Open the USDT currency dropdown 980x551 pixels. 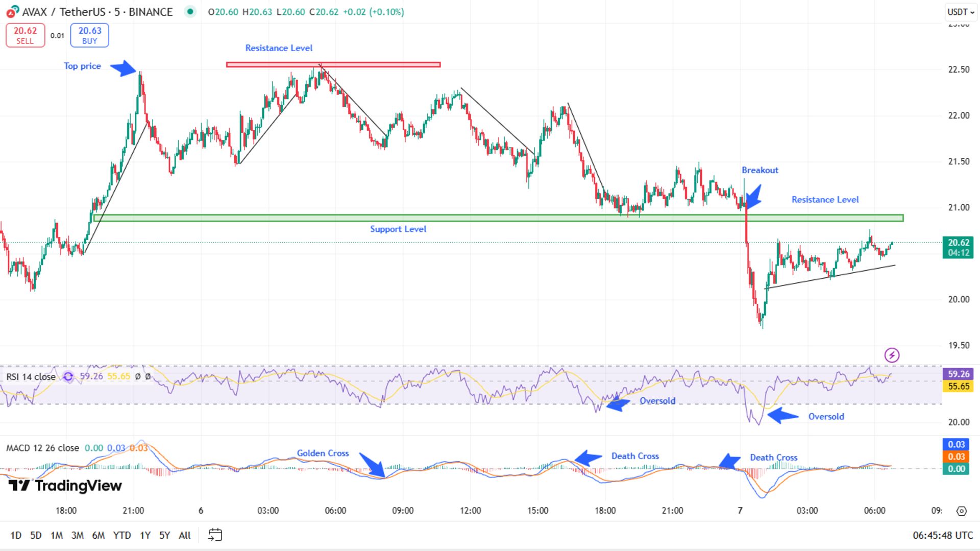961,12
